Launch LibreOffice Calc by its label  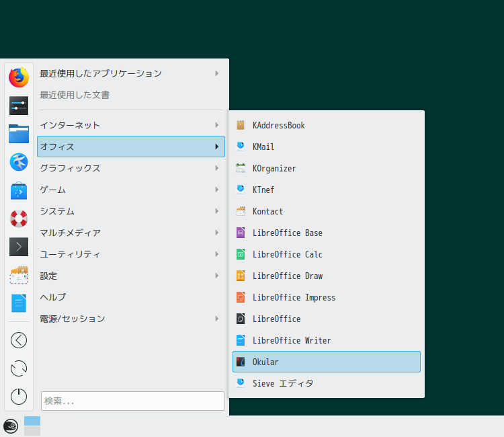point(288,254)
